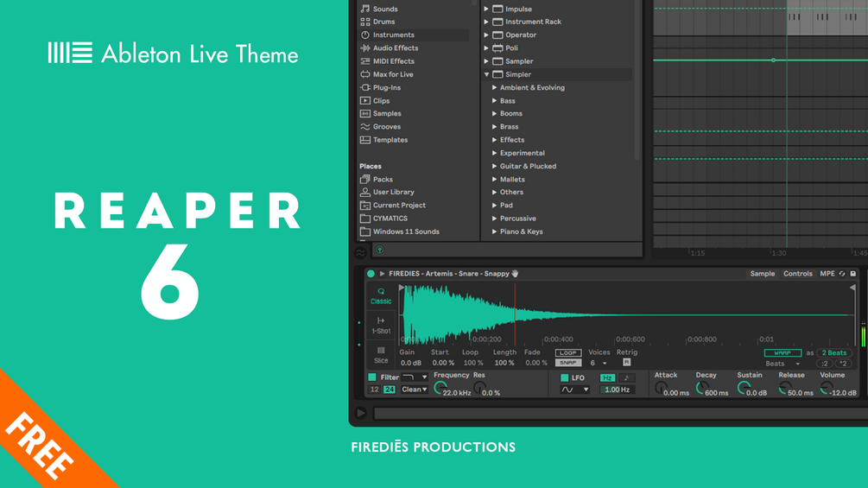Select the Operator device icon
This screenshot has height=488, width=868.
click(497, 35)
